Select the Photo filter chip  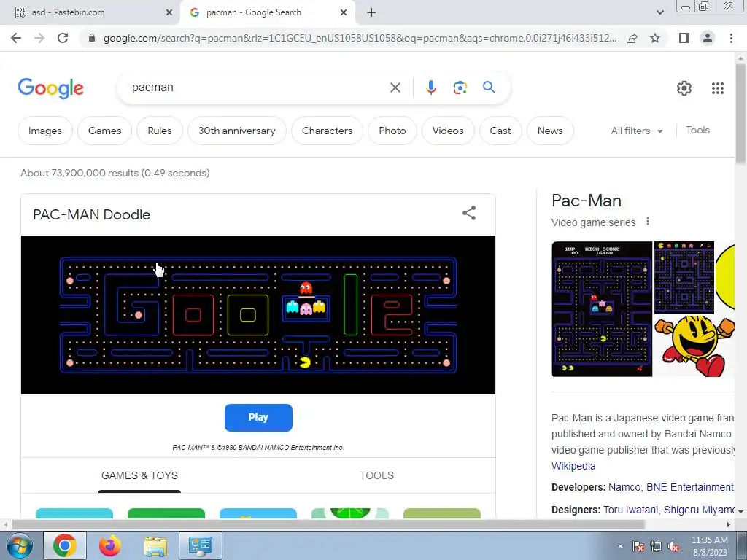(392, 131)
